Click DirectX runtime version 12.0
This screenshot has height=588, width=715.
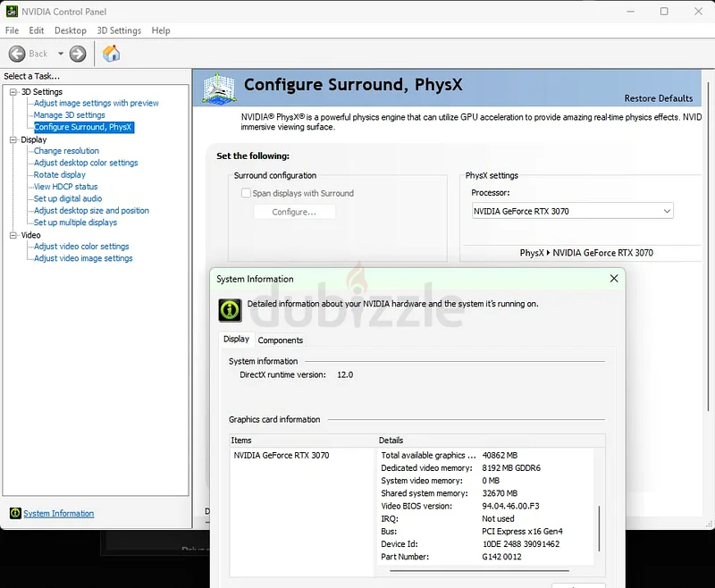click(x=345, y=374)
